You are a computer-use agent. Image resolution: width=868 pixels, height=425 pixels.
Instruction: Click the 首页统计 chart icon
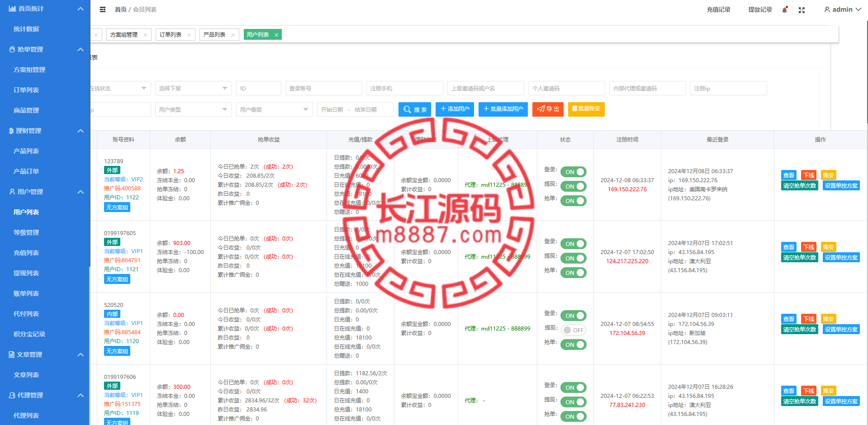tap(13, 9)
